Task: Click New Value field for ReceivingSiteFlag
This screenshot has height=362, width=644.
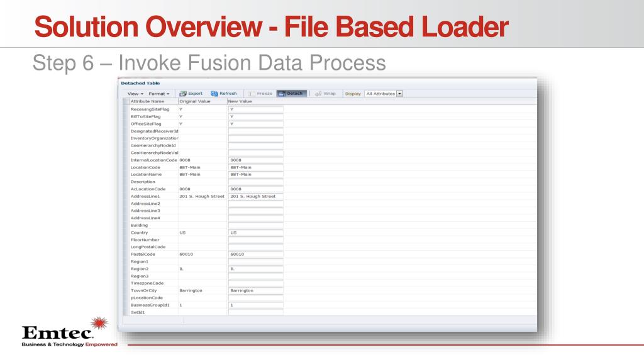Action: (255, 109)
